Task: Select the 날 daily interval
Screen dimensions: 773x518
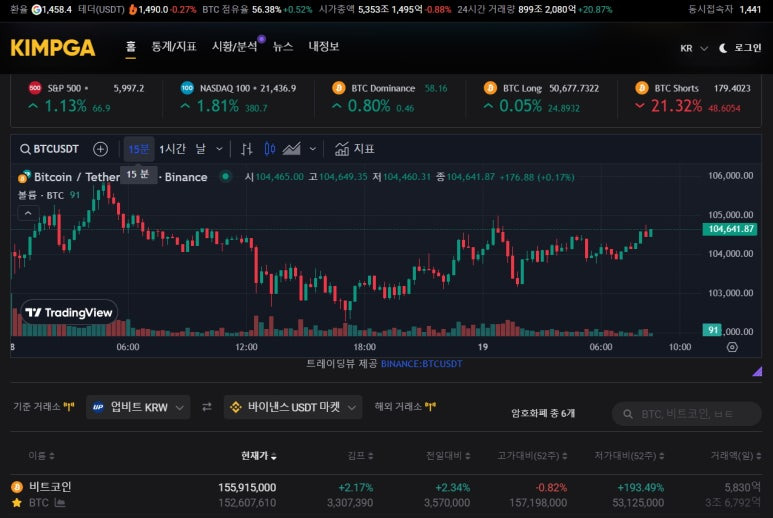Action: [x=201, y=149]
